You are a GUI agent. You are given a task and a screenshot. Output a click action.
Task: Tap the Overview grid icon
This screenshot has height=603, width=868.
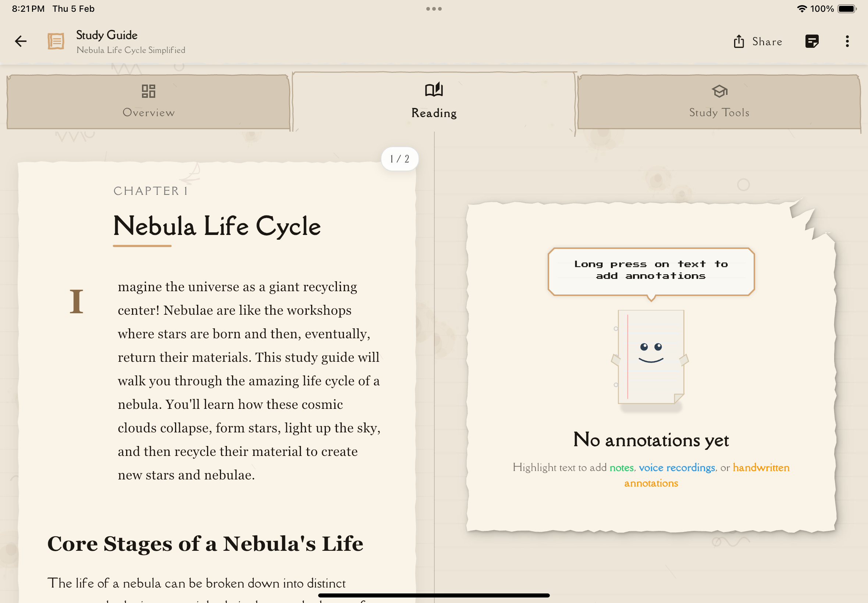pos(149,91)
